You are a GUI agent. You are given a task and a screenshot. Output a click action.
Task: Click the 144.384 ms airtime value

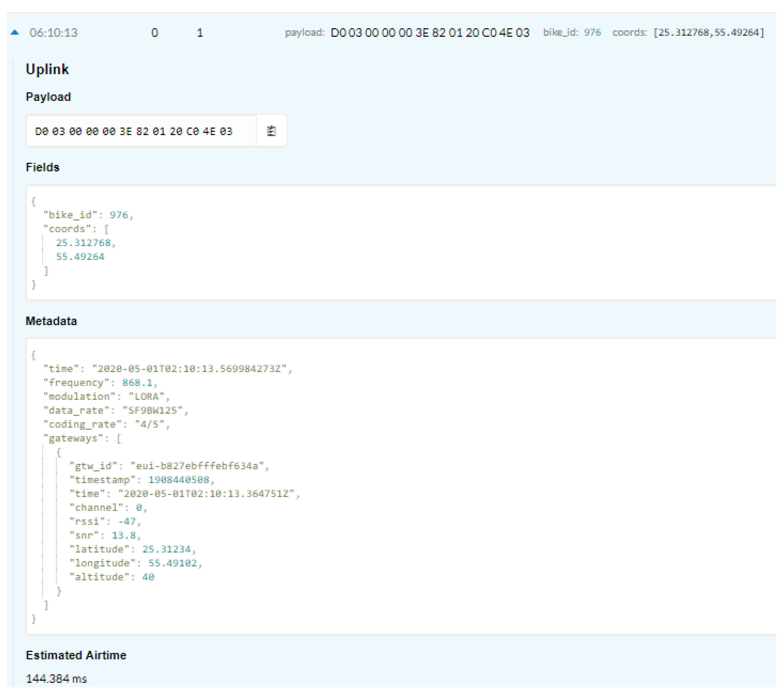coord(56,678)
